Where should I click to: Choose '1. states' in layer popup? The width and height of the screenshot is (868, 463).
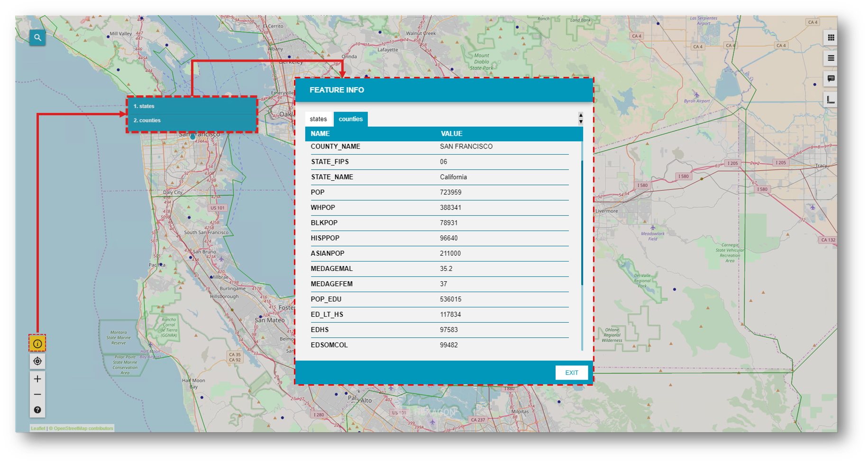pos(144,106)
